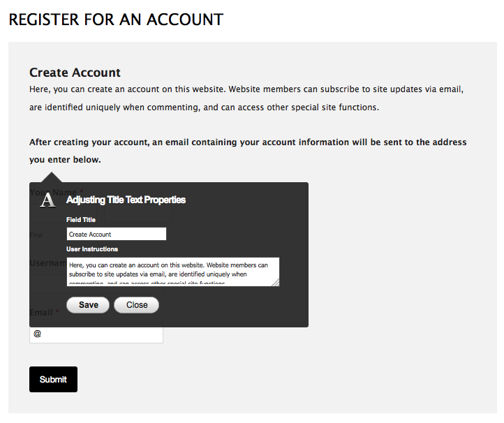Screen dimensions: 504x423
Task: Click the 'REGISTER FOR AN ACCOUNT' page title
Action: tap(116, 20)
